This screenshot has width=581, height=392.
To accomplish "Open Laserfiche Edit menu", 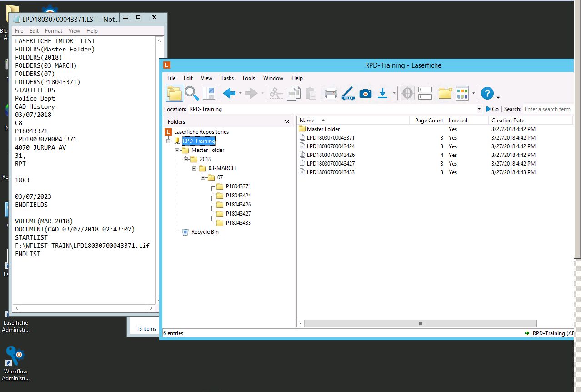I will tap(188, 78).
